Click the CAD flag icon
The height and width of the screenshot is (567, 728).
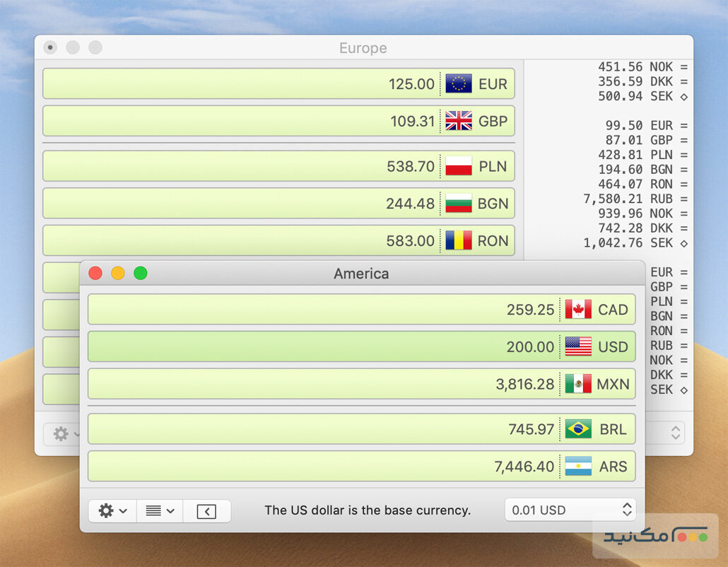pos(577,310)
